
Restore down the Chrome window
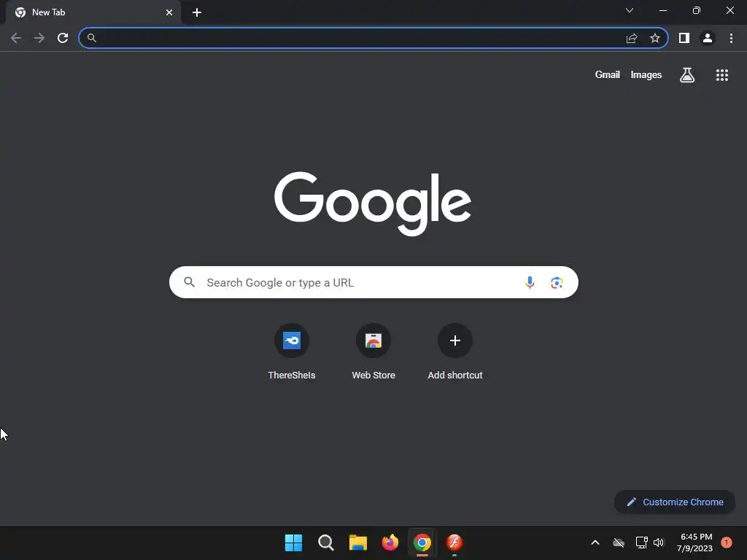(x=697, y=10)
